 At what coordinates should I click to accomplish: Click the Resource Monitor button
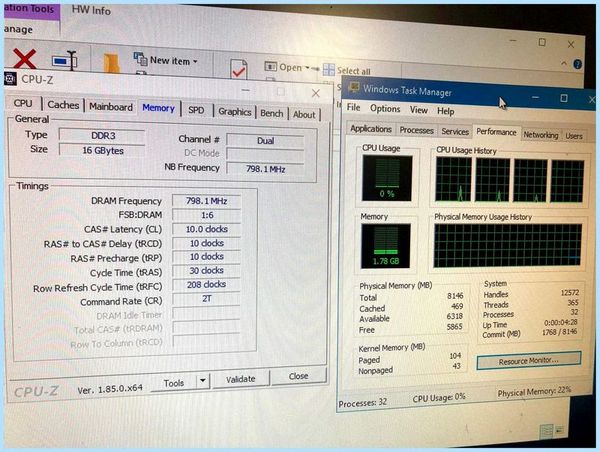[x=528, y=361]
